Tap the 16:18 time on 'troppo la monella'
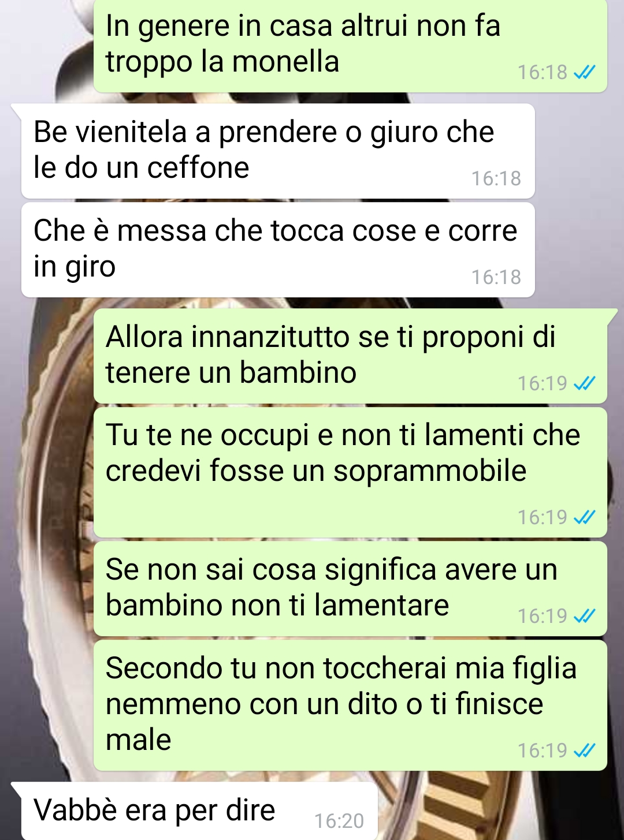 pyautogui.click(x=542, y=72)
